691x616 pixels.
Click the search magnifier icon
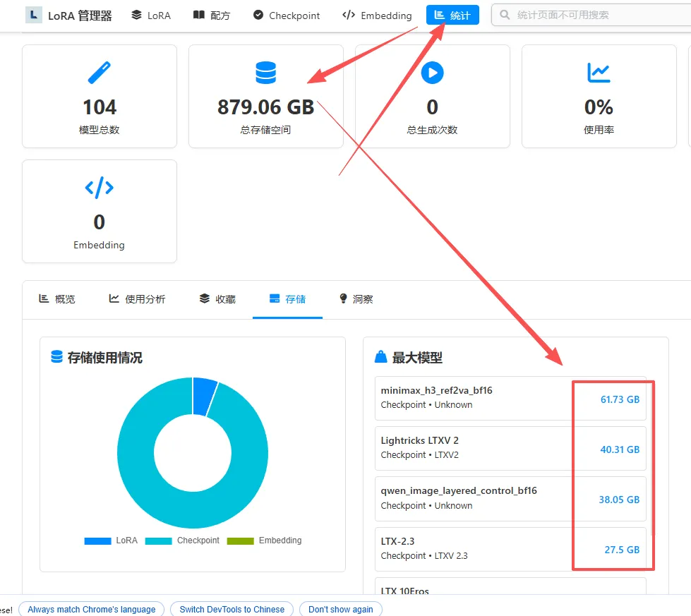coord(505,15)
